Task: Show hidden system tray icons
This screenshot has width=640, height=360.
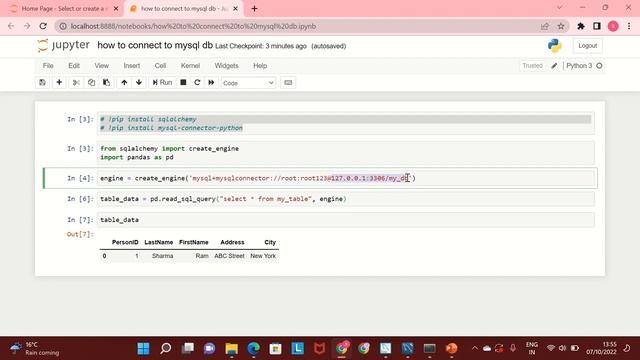Action: (x=474, y=348)
